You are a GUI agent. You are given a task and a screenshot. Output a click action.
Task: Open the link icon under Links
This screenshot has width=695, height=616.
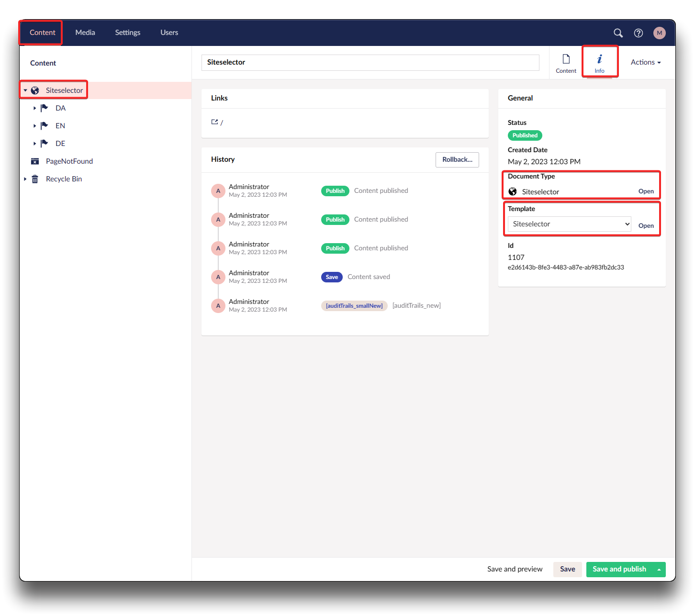(x=214, y=122)
